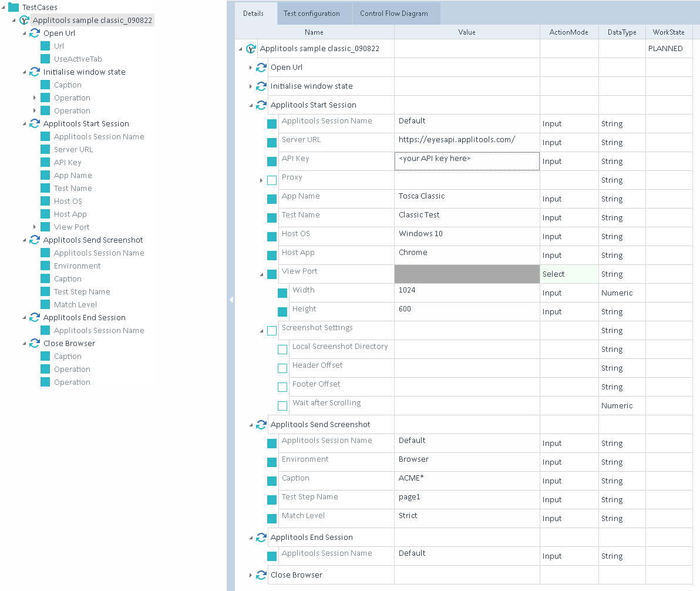The height and width of the screenshot is (591, 700).
Task: Click the panel splitter collapse arrow
Action: point(231,300)
